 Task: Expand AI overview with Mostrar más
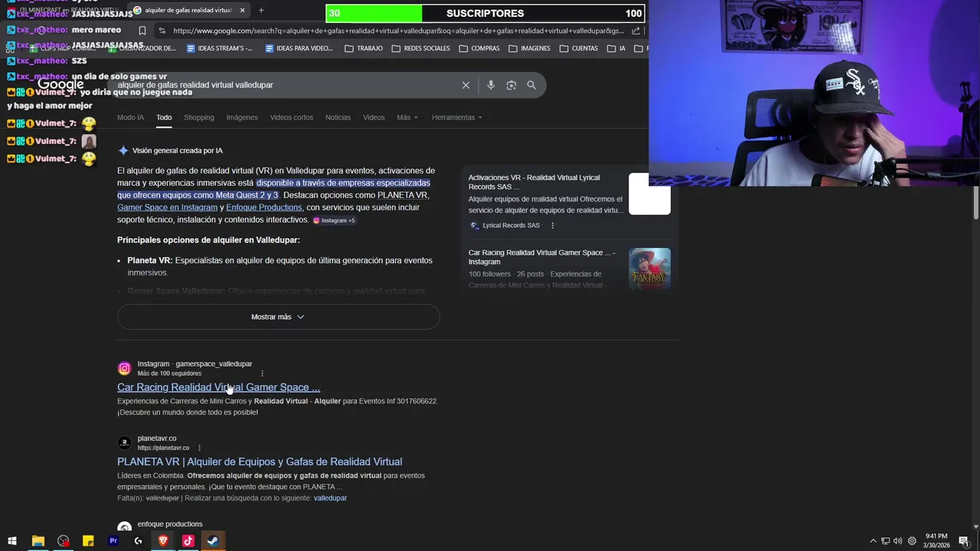[278, 317]
